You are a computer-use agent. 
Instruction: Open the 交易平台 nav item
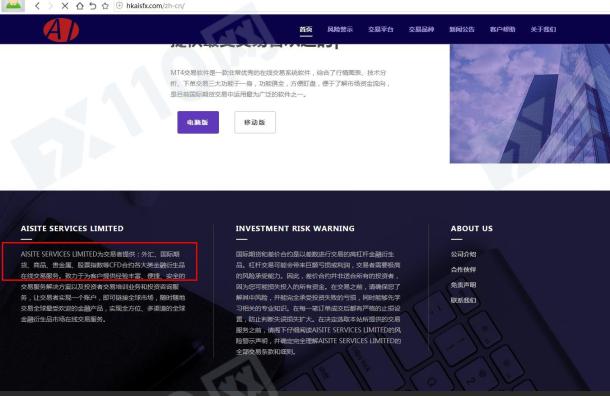click(380, 29)
